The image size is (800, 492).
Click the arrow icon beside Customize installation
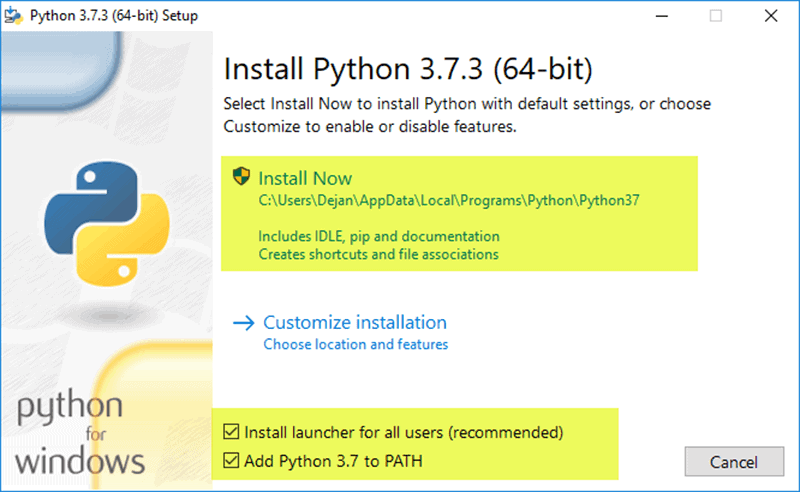click(x=244, y=323)
